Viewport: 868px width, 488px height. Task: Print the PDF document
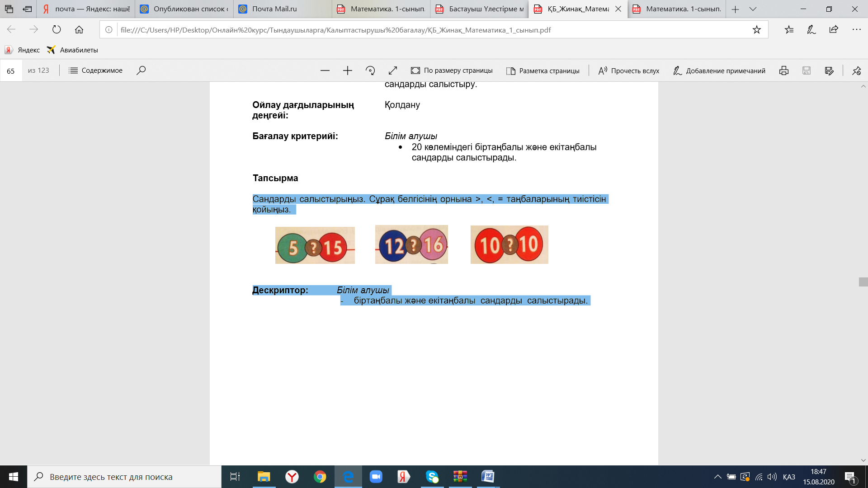click(x=784, y=70)
